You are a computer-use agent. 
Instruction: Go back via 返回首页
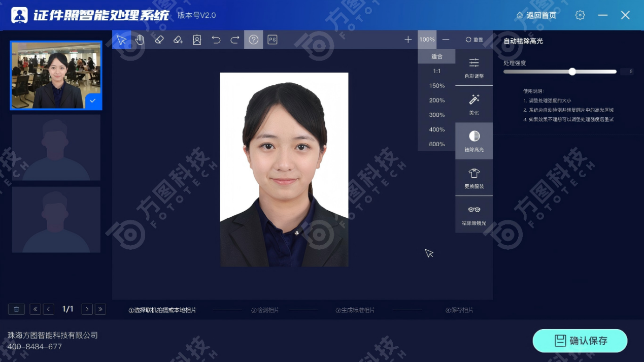tap(536, 15)
